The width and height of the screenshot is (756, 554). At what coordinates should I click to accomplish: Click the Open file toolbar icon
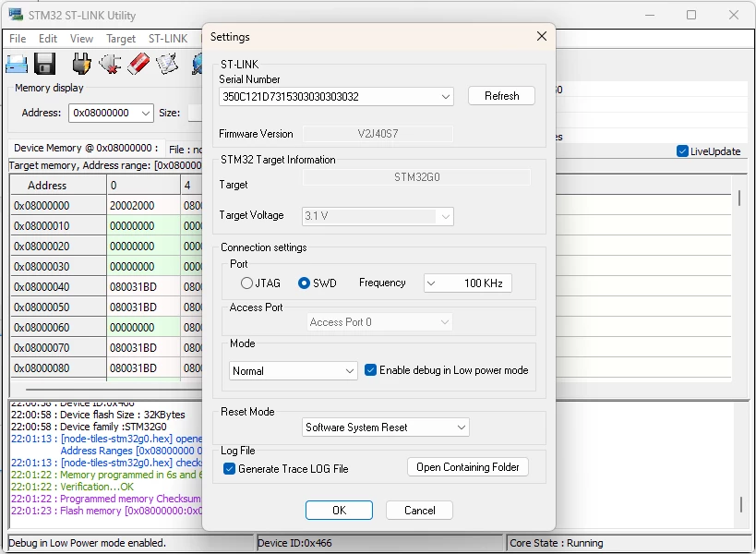pos(17,64)
